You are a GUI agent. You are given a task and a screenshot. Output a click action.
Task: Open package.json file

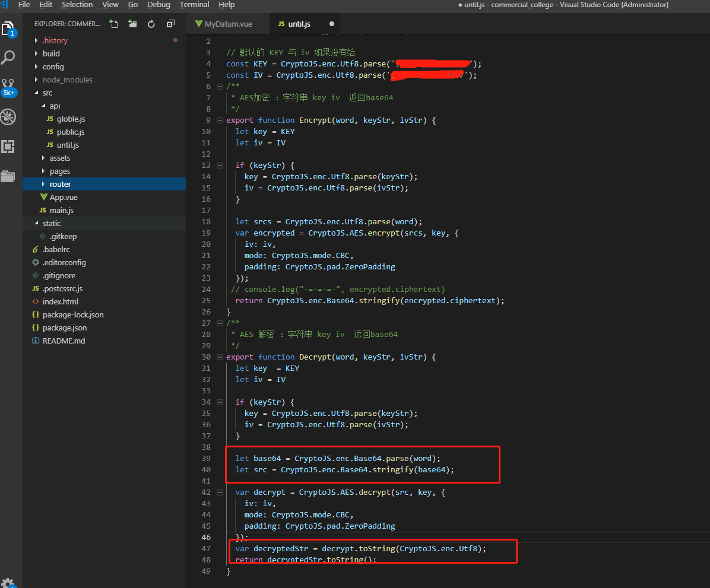pyautogui.click(x=104, y=328)
